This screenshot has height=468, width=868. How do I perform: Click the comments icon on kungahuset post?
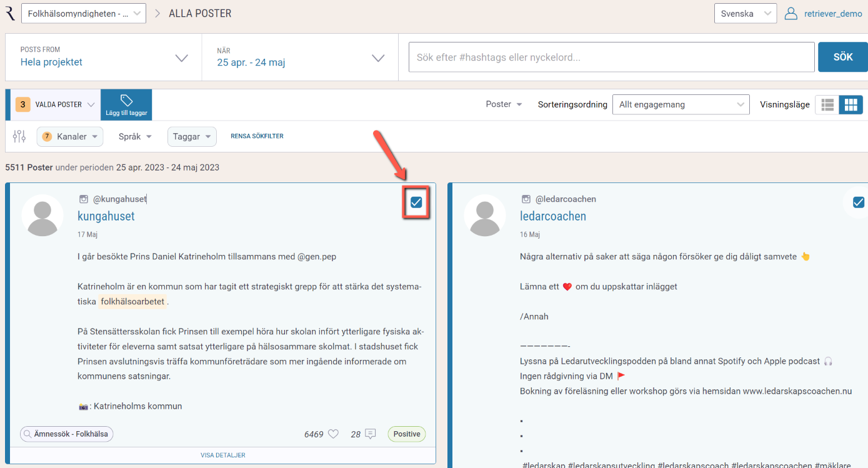click(370, 434)
